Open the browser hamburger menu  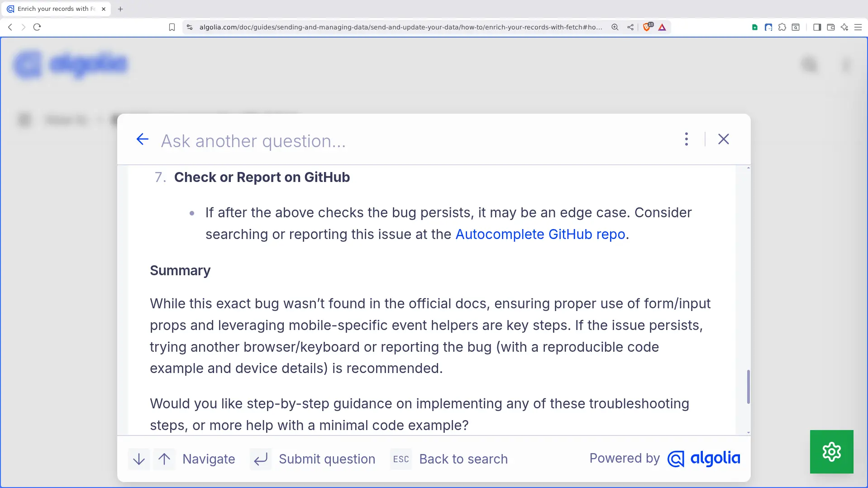pyautogui.click(x=859, y=27)
